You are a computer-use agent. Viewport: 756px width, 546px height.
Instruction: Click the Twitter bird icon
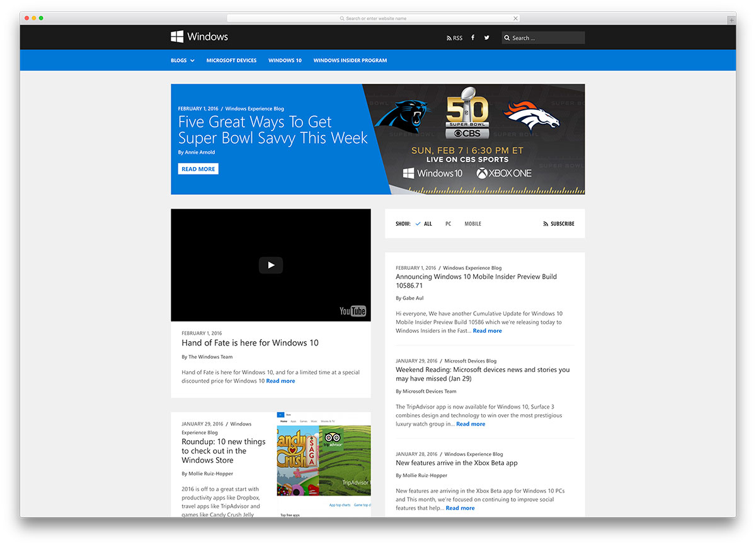tap(486, 38)
